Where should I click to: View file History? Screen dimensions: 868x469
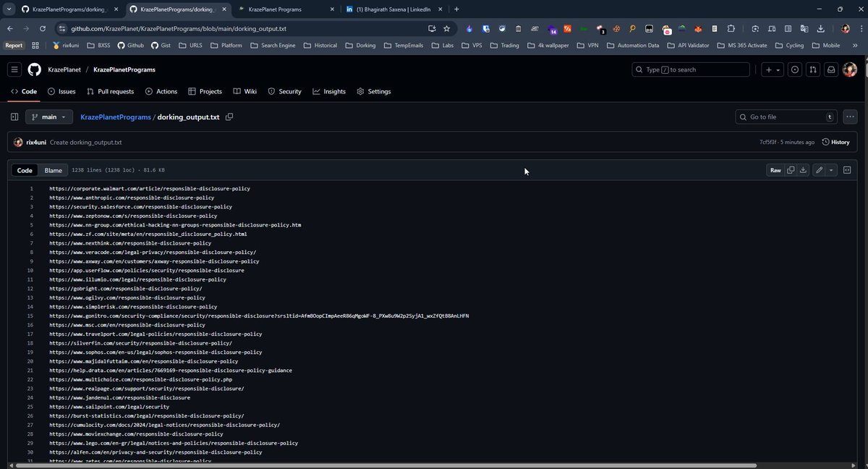pyautogui.click(x=835, y=142)
